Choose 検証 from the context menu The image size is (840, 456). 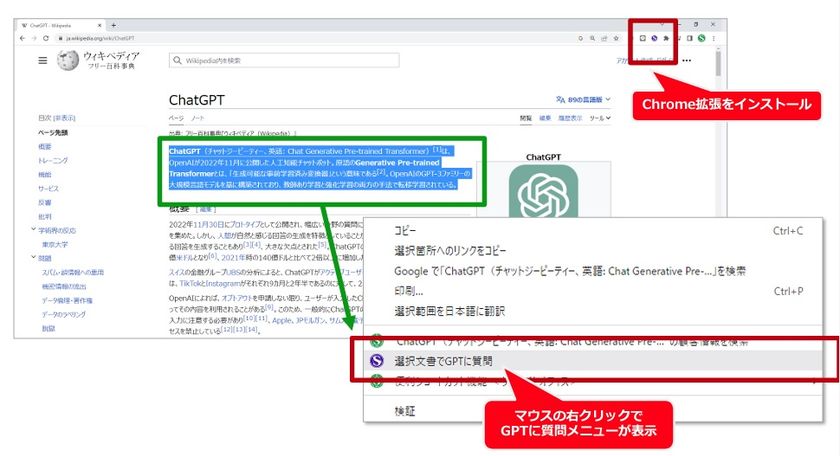tap(593, 411)
